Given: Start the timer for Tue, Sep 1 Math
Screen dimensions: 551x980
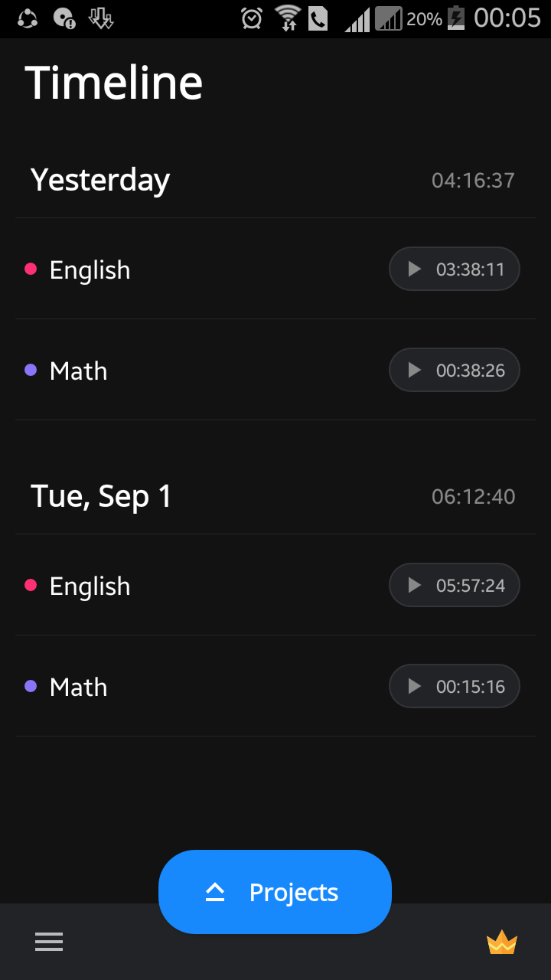Looking at the screenshot, I should point(455,686).
